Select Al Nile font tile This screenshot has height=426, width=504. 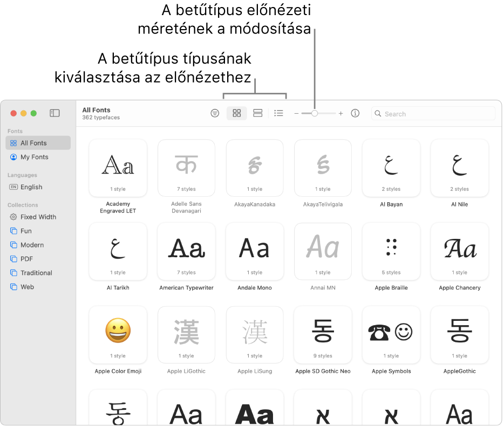[460, 168]
